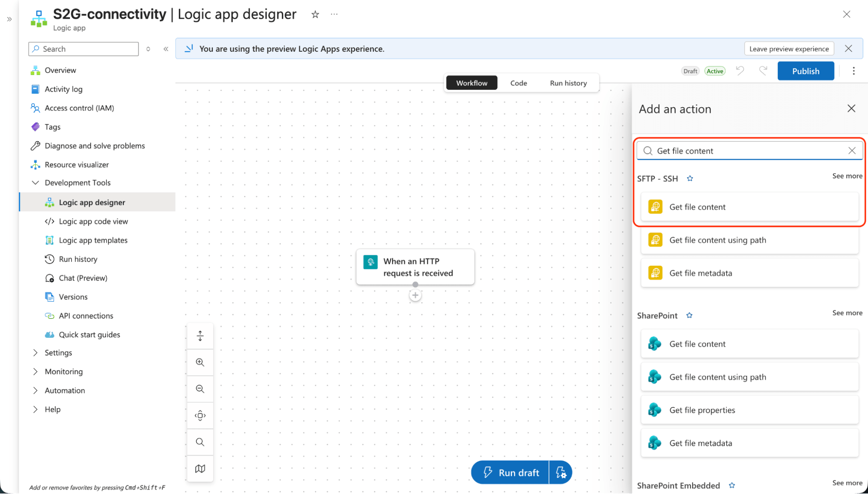Viewport: 868px width, 494px height.
Task: Select SharePoint Get file content action
Action: (749, 344)
